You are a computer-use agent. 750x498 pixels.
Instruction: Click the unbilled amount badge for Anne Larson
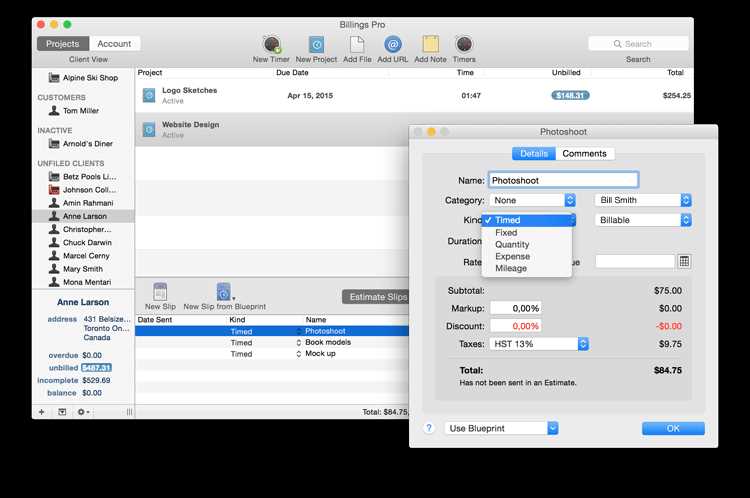[x=97, y=368]
